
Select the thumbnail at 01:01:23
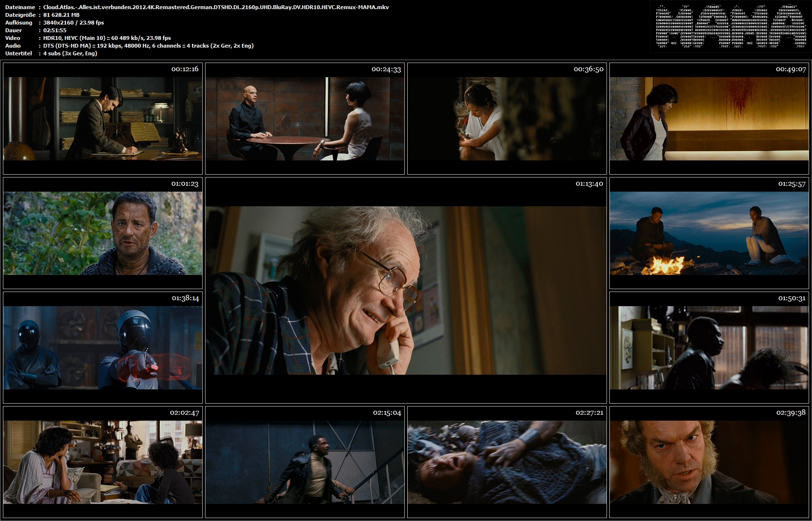click(103, 233)
